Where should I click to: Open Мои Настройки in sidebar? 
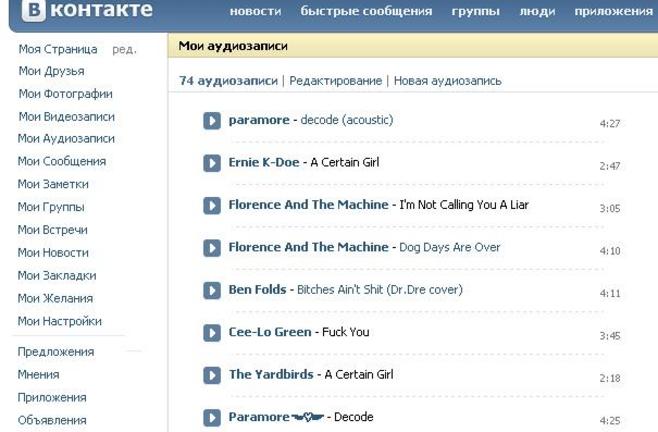pos(60,321)
